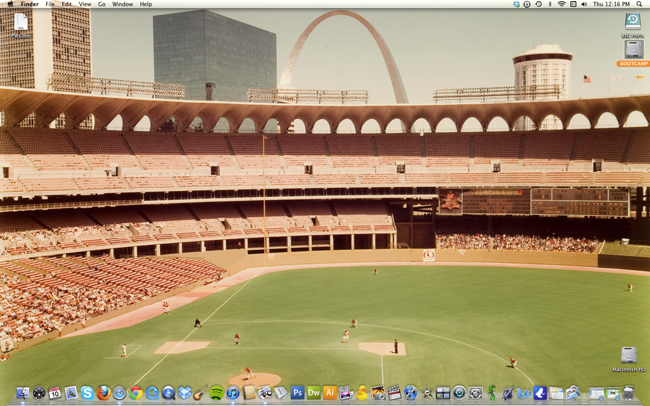Open the Wi-Fi status menu
Screen dimensions: 650x406
tap(561, 4)
